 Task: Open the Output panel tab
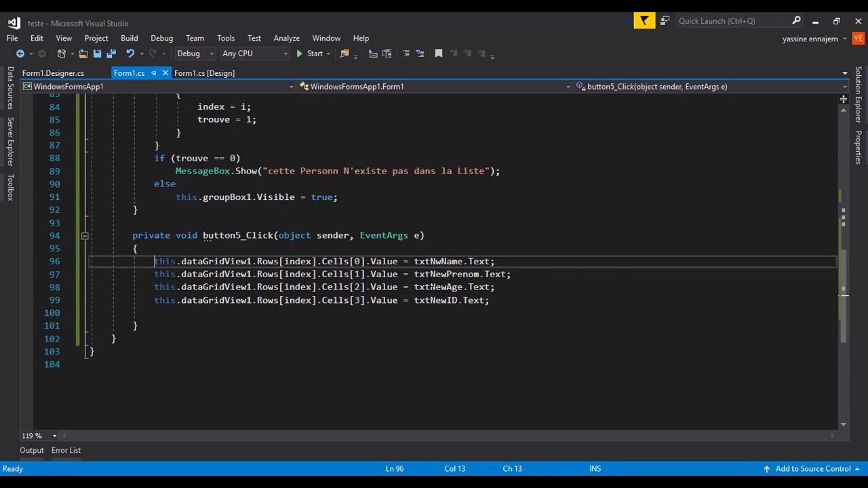pos(32,451)
